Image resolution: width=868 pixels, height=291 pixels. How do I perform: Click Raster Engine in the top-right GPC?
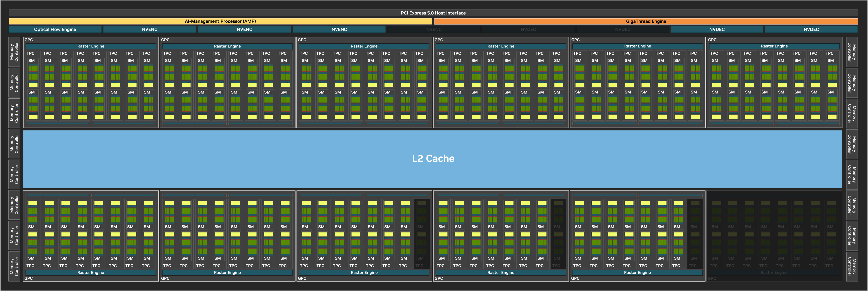click(774, 46)
